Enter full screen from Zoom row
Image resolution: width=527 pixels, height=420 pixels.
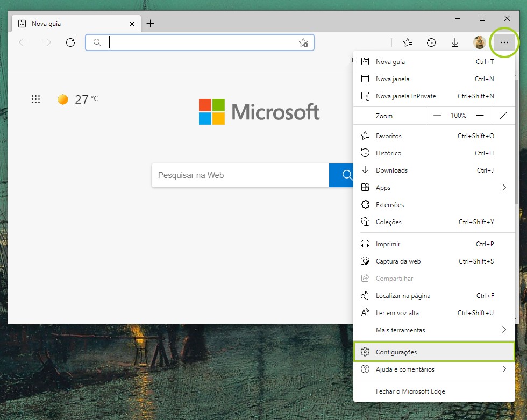click(503, 116)
